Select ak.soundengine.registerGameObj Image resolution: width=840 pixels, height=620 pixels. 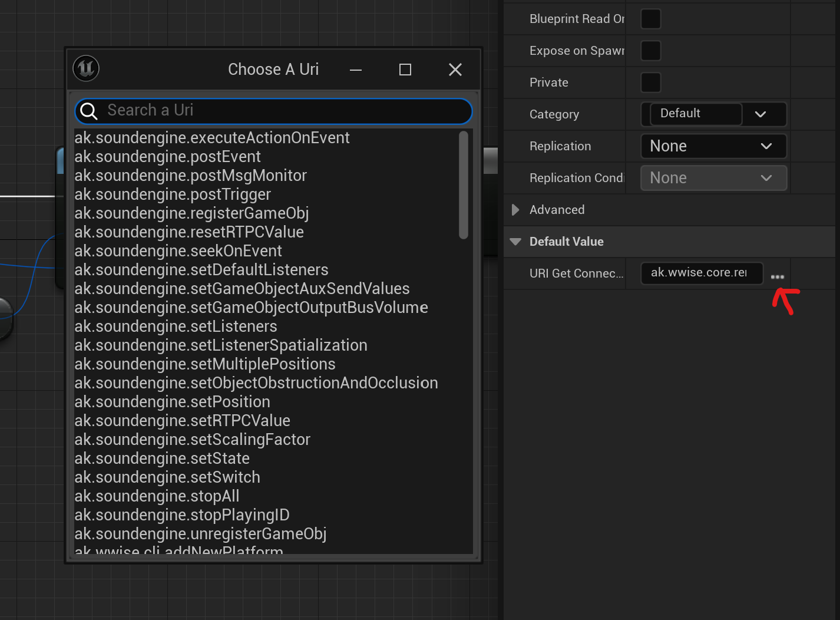tap(191, 213)
